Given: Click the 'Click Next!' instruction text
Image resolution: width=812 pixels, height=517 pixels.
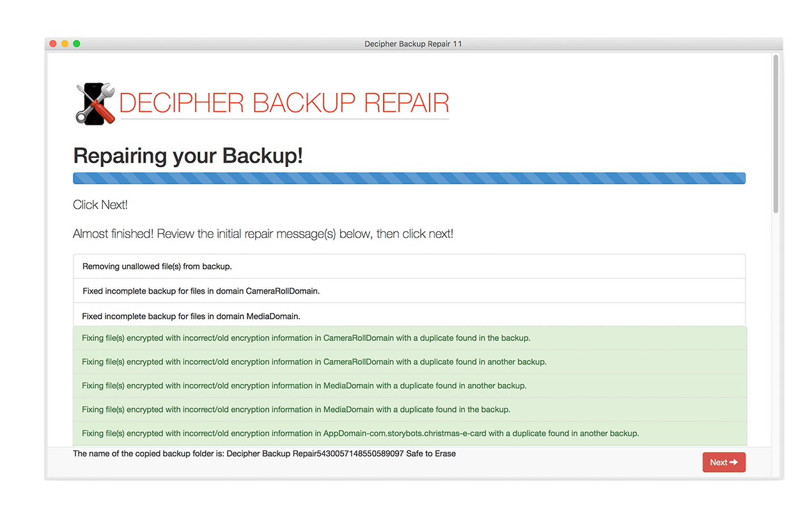Looking at the screenshot, I should 100,204.
